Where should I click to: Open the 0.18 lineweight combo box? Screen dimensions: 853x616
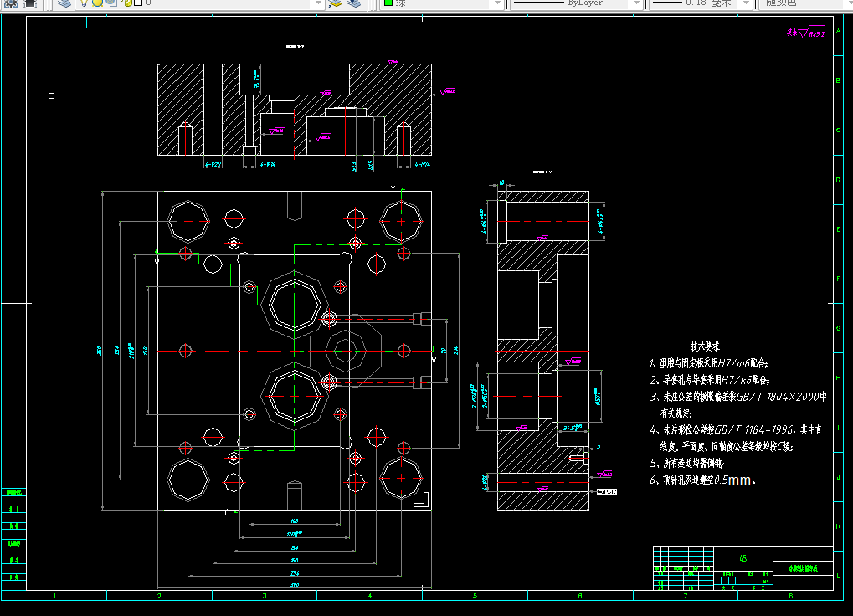701,3
